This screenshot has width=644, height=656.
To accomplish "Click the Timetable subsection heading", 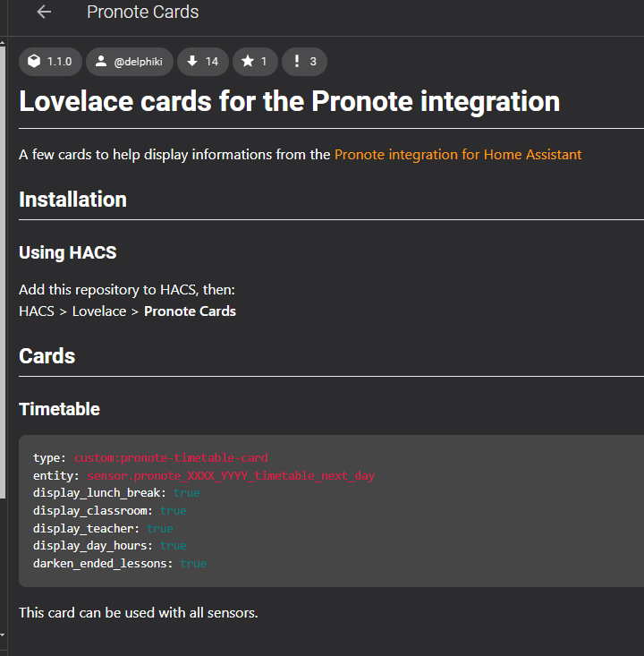I will coord(59,409).
